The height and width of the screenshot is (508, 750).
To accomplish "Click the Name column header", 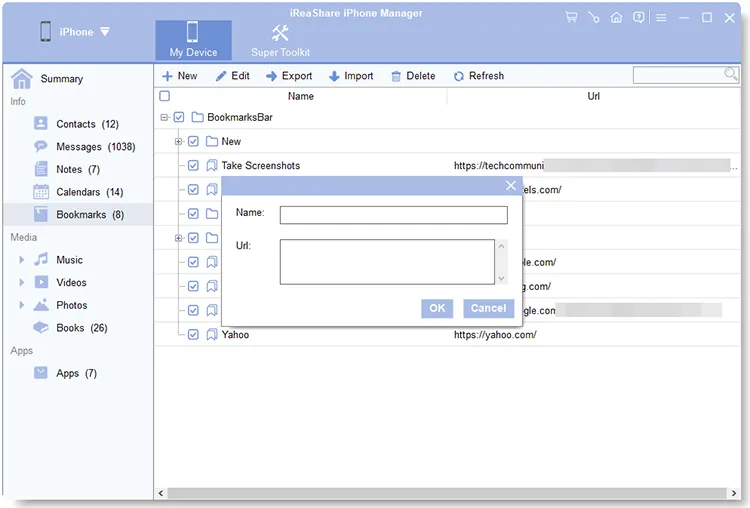I will coord(300,96).
